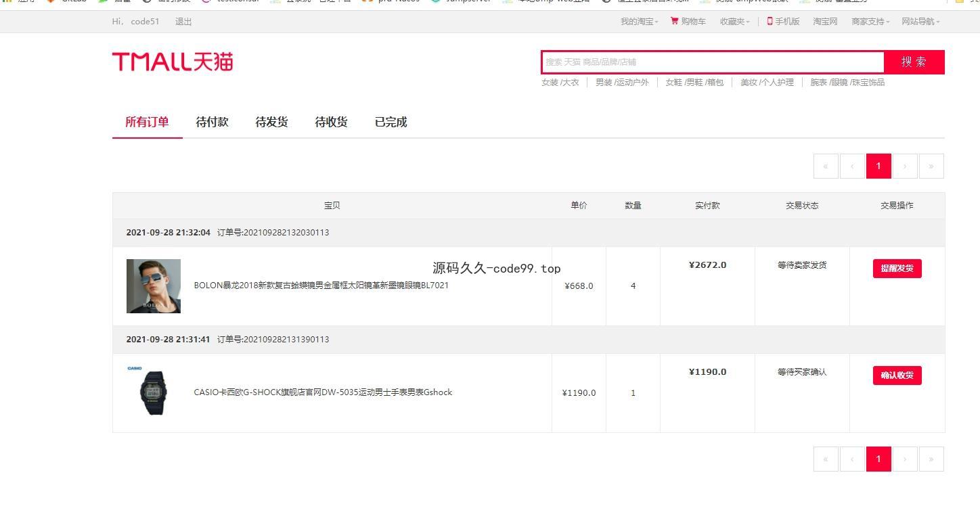The height and width of the screenshot is (523, 980).
Task: Open the CASIO卡西欧G-SHOCK product title link
Action: click(323, 392)
